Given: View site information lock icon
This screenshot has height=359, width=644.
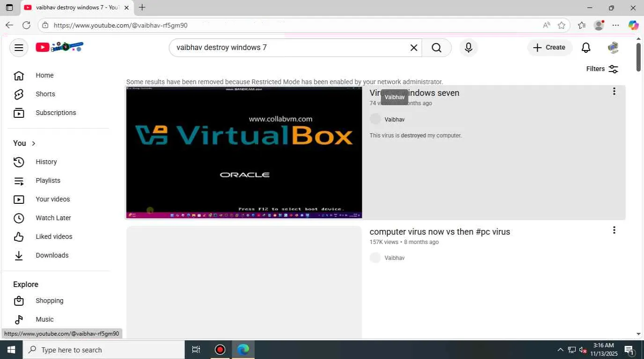Looking at the screenshot, I should coord(45,25).
